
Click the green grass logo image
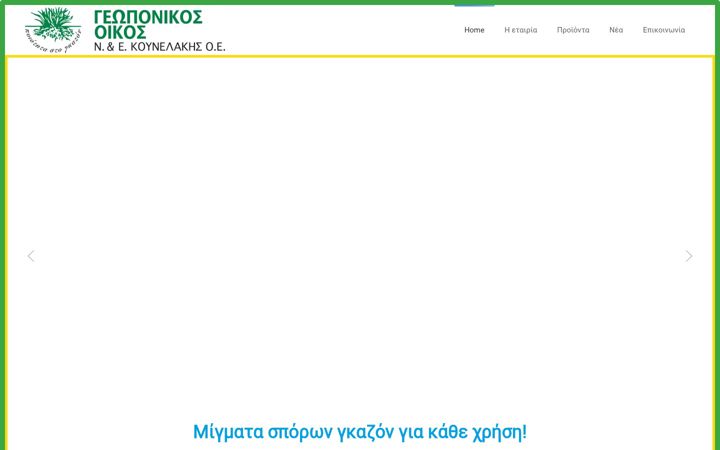pos(53,30)
